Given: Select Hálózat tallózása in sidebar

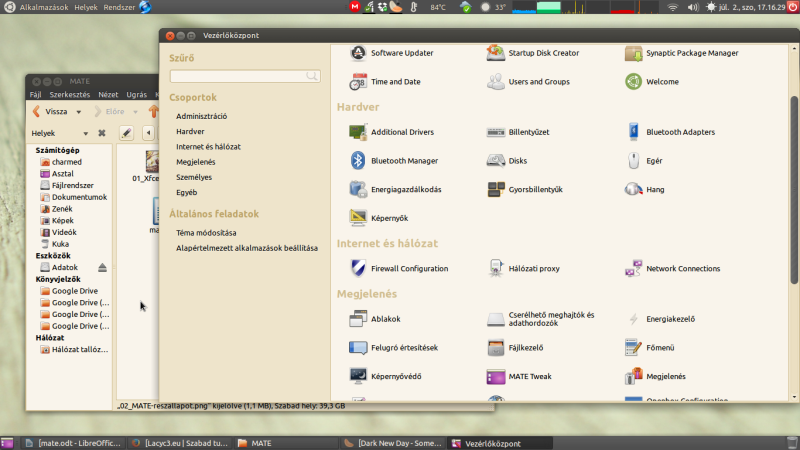Looking at the screenshot, I should tap(74, 350).
